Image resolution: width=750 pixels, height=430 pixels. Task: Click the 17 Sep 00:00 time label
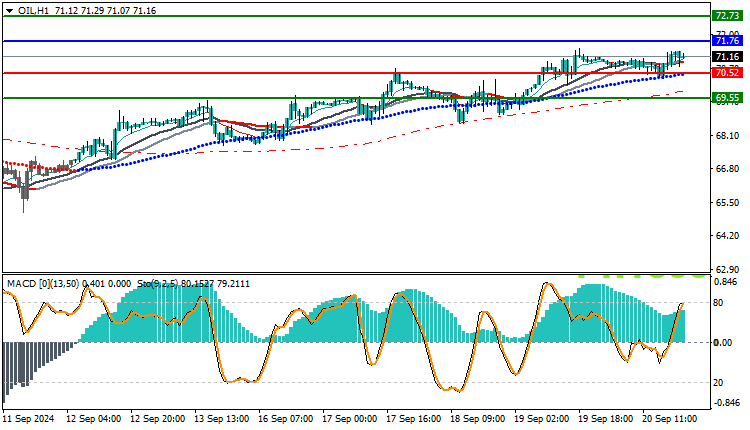[x=350, y=419]
